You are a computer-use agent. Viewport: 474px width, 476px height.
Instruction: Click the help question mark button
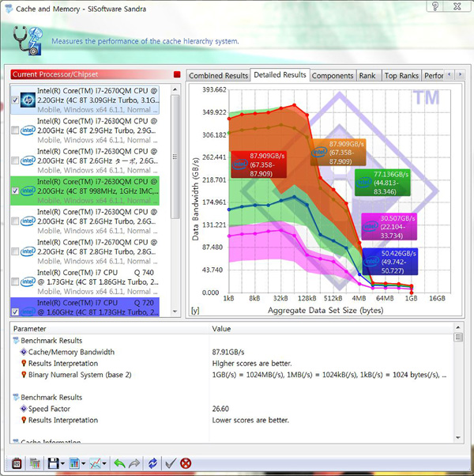point(435,6)
